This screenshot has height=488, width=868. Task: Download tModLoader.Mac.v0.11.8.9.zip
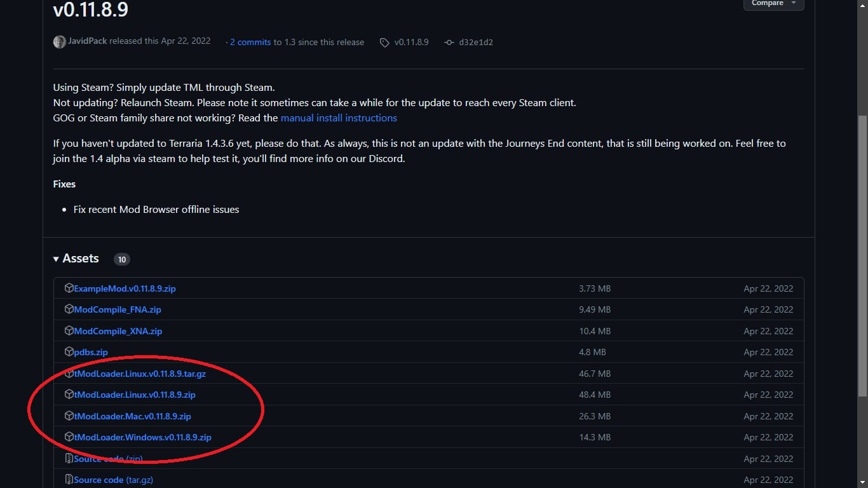(132, 416)
